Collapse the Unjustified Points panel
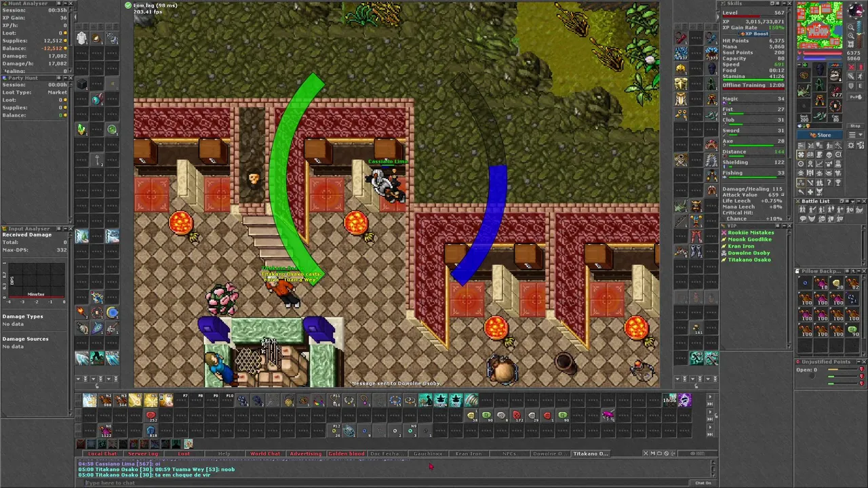868x488 pixels. (x=857, y=362)
